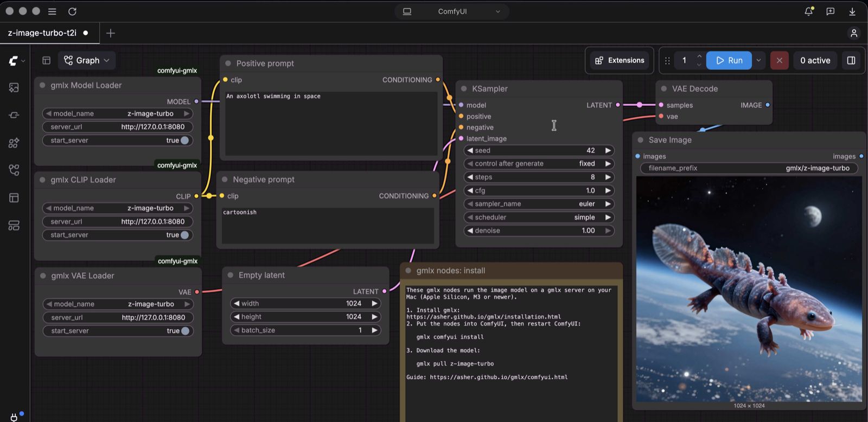Click the Positive prompt text field
Screen dimensions: 868x422
[331, 123]
